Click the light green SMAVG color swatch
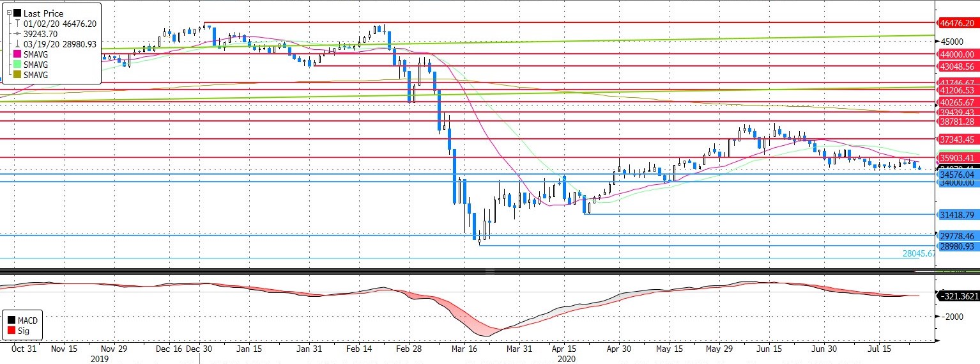980x364 pixels. [x=16, y=65]
